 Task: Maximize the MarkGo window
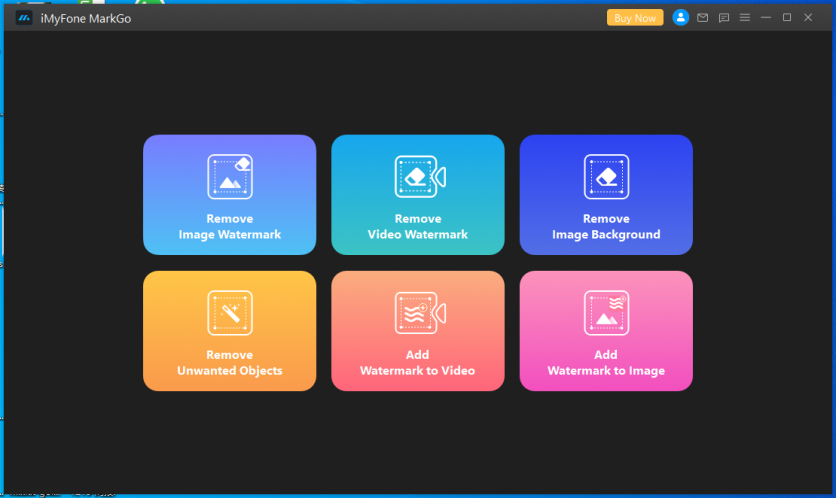(787, 18)
